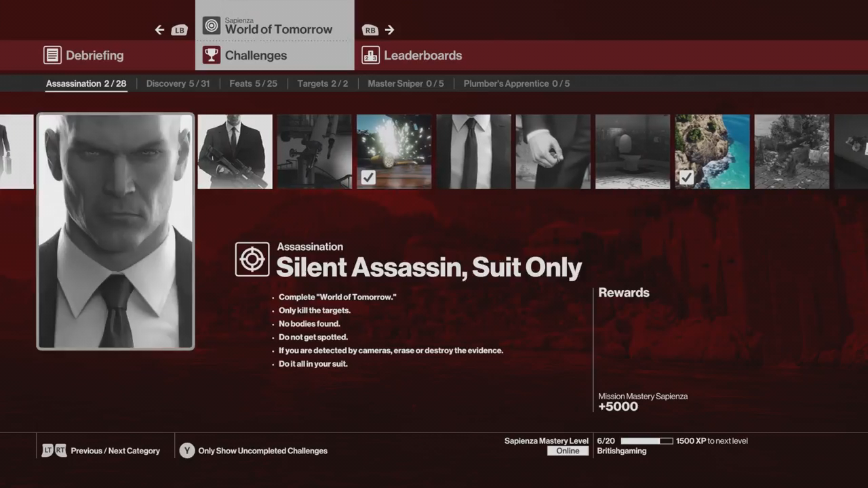Viewport: 868px width, 488px height.
Task: Select the Plumber's Apprentice 0/5 category
Action: coord(517,83)
